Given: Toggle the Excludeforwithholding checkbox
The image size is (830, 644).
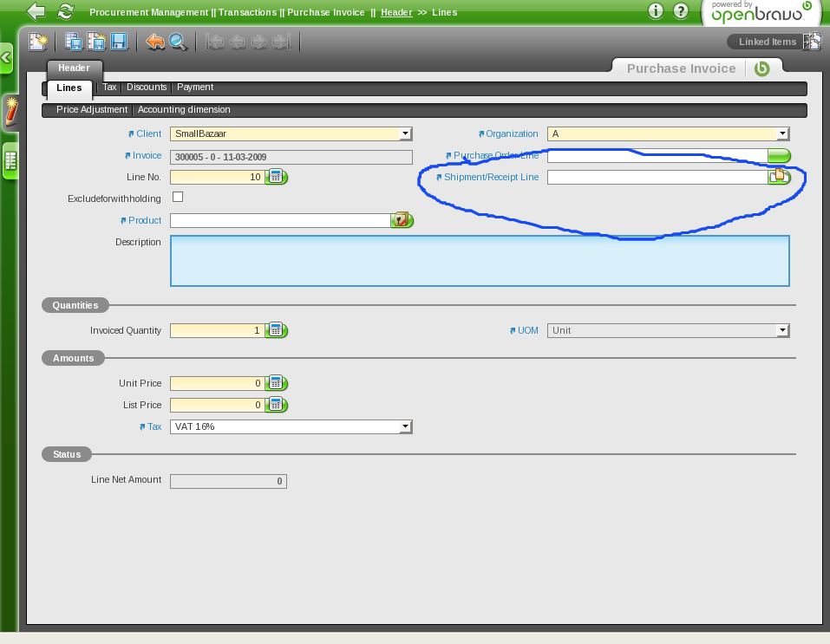Looking at the screenshot, I should [178, 197].
